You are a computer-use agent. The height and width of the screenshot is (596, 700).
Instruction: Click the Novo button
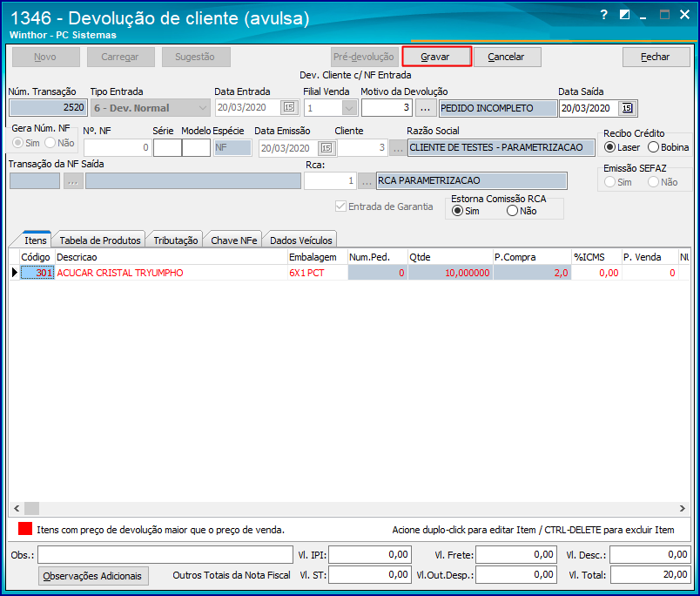point(46,57)
